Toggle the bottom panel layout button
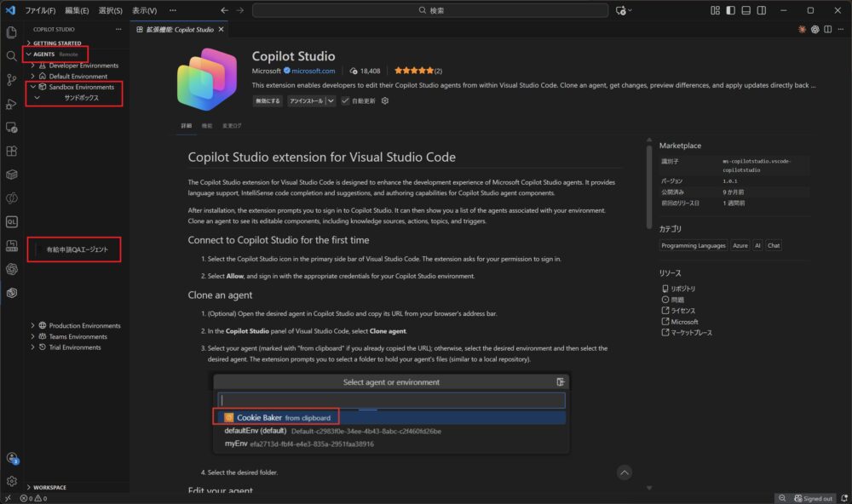The width and height of the screenshot is (852, 504). coord(745,10)
